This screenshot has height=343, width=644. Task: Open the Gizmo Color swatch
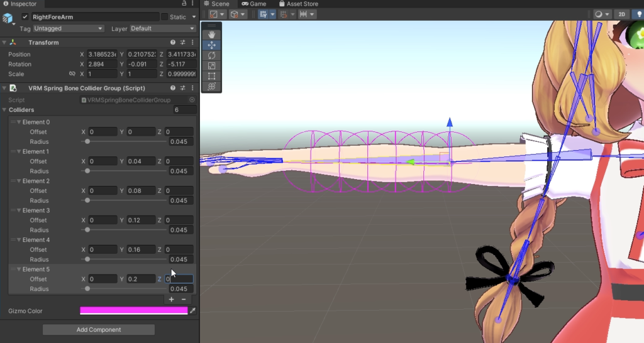pos(133,310)
